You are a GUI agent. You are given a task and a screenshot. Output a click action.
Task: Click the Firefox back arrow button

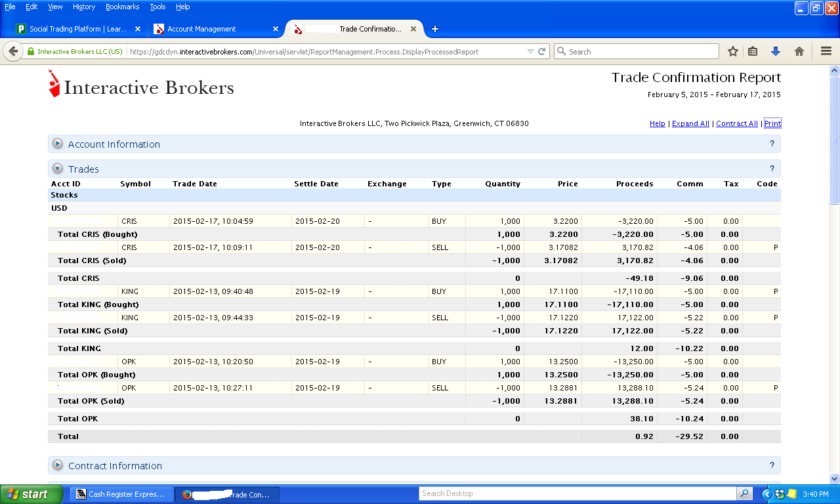(x=13, y=51)
